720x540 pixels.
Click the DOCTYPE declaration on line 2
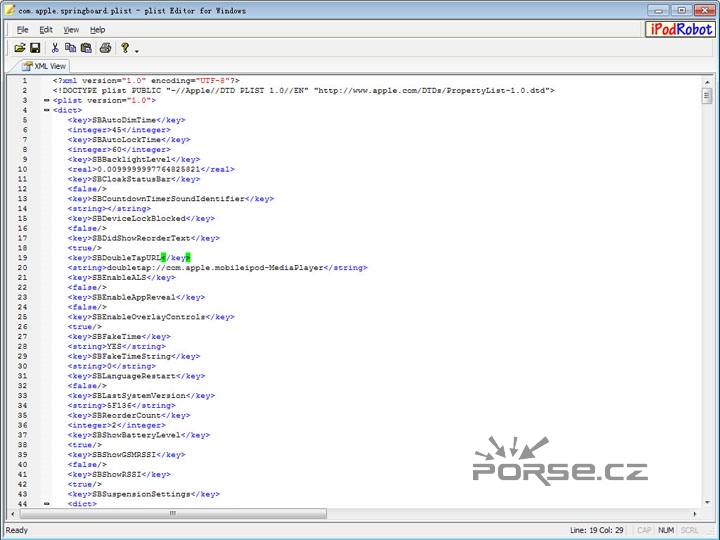pyautogui.click(x=304, y=90)
